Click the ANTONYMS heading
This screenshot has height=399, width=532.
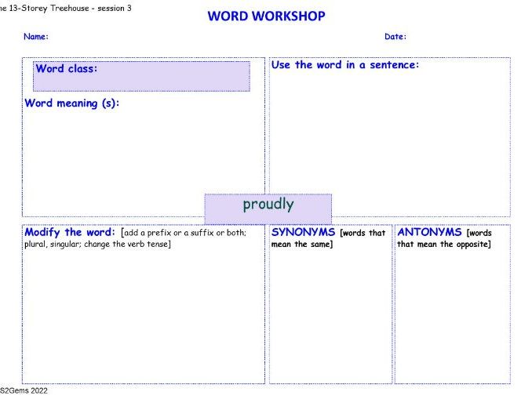click(430, 233)
